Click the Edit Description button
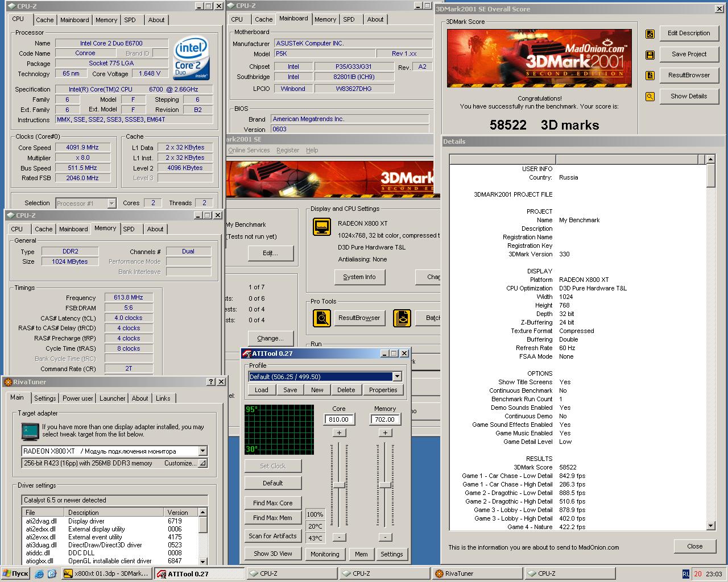The width and height of the screenshot is (728, 582). (689, 33)
